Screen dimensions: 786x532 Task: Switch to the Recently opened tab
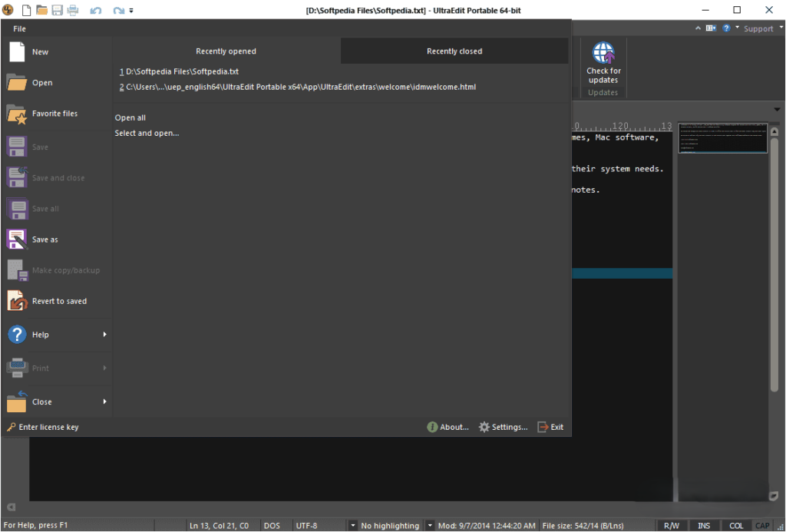coord(226,51)
